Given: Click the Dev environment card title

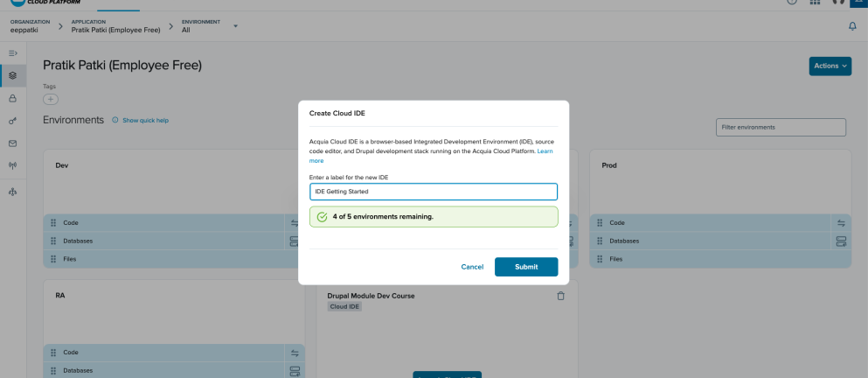Looking at the screenshot, I should pyautogui.click(x=62, y=165).
